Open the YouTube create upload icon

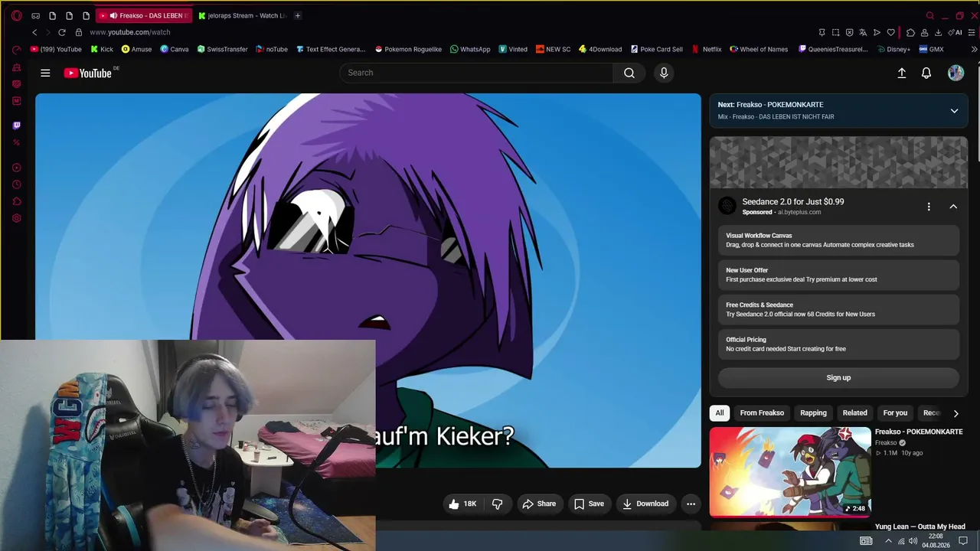902,73
